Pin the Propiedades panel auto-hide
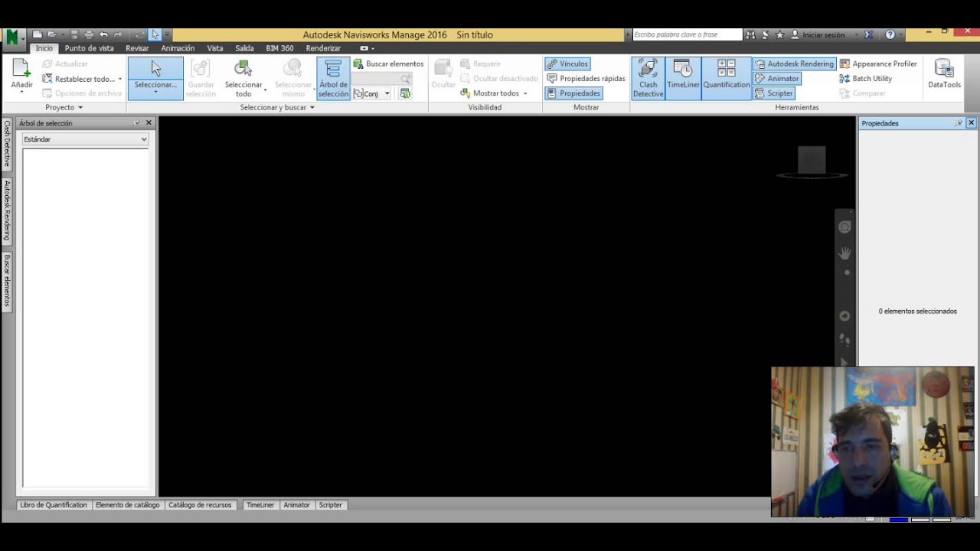This screenshot has width=980, height=551. 958,122
